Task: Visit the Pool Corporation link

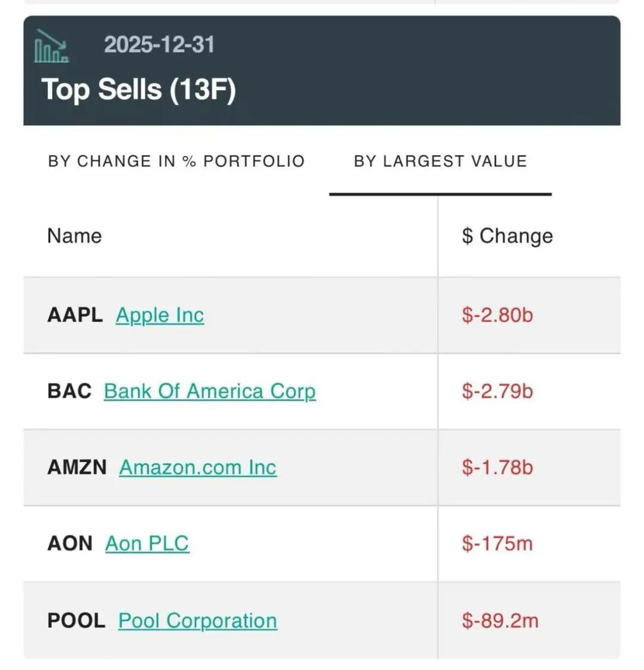Action: click(197, 621)
